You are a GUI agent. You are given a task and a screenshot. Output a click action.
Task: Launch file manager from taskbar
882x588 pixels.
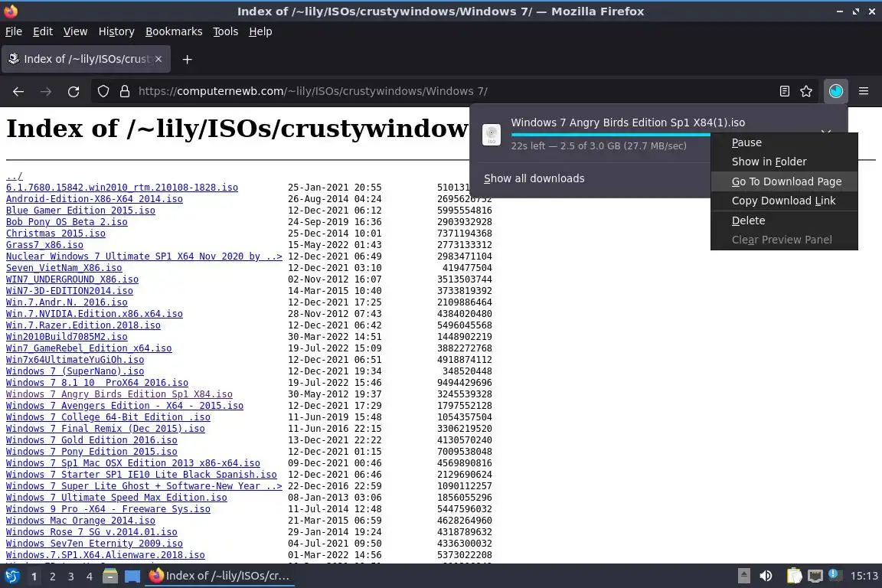click(110, 576)
